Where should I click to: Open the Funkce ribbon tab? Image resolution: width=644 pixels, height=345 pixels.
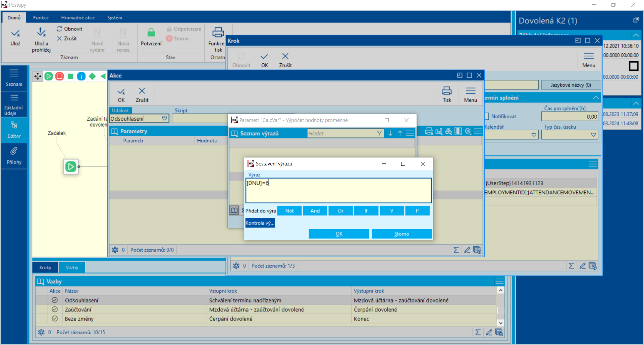click(41, 17)
